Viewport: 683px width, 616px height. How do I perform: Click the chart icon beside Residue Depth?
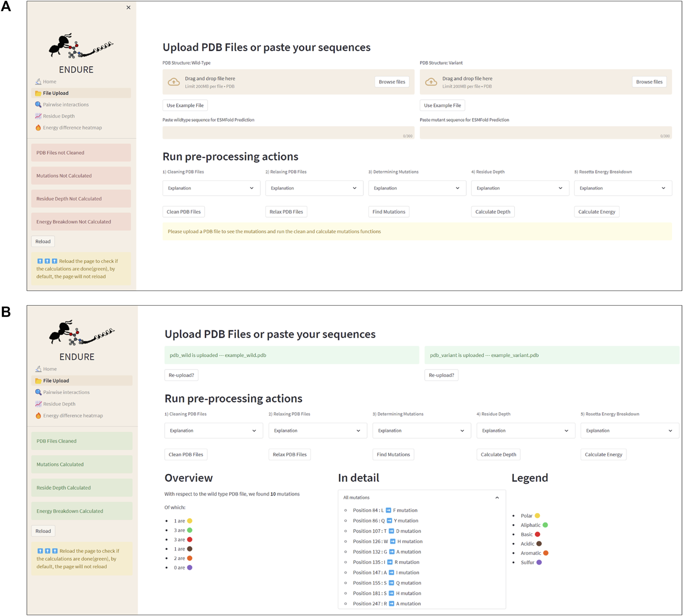click(x=38, y=116)
